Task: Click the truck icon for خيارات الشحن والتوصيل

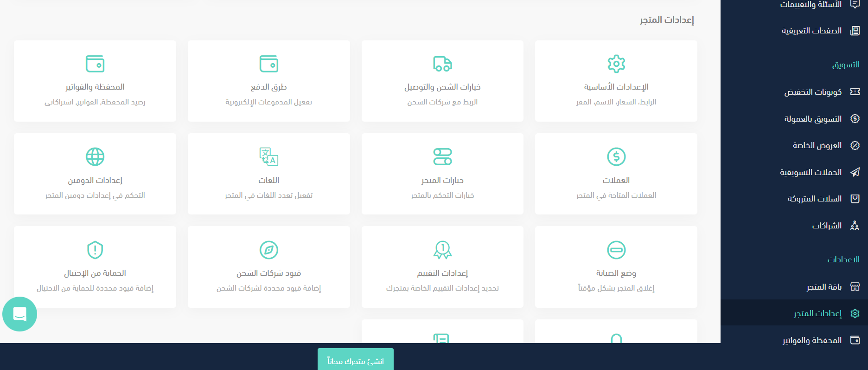Action: [x=442, y=64]
